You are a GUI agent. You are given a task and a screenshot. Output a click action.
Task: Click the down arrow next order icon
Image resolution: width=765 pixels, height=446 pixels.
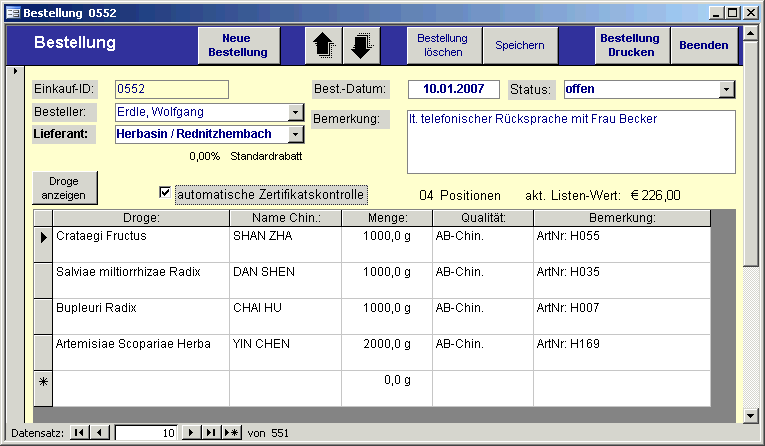pos(362,45)
